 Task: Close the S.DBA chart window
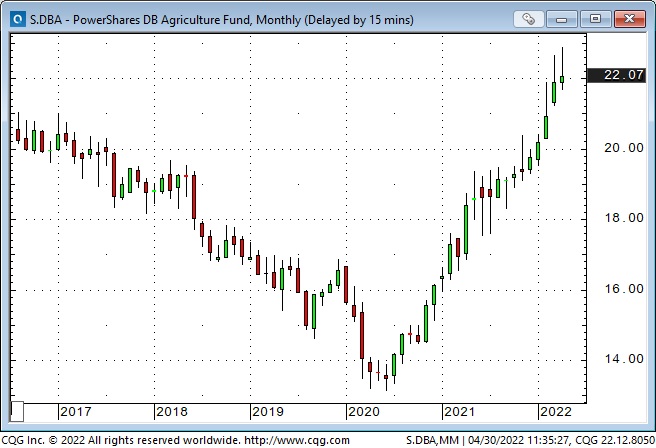click(x=630, y=19)
